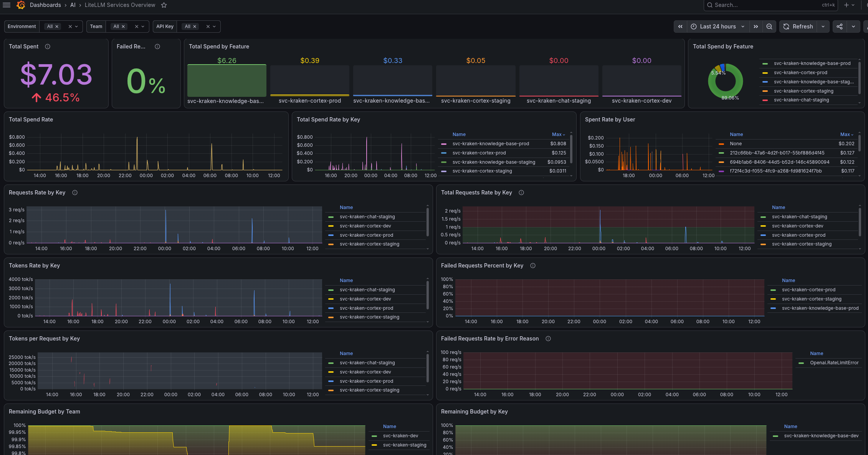Click the share dashboard icon

point(840,27)
